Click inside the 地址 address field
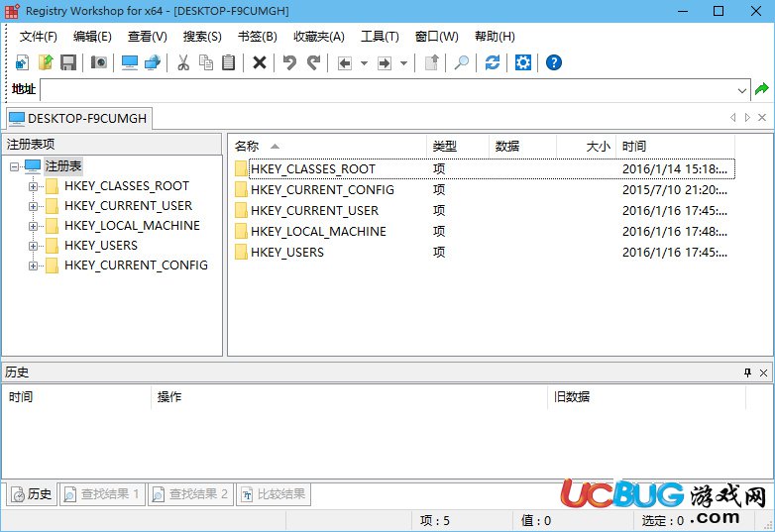The width and height of the screenshot is (775, 532). [x=387, y=90]
